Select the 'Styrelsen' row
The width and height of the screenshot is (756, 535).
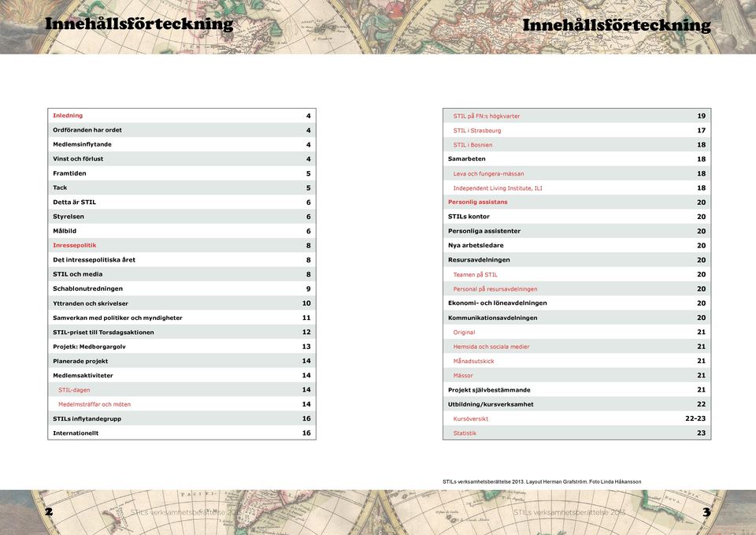coord(182,217)
